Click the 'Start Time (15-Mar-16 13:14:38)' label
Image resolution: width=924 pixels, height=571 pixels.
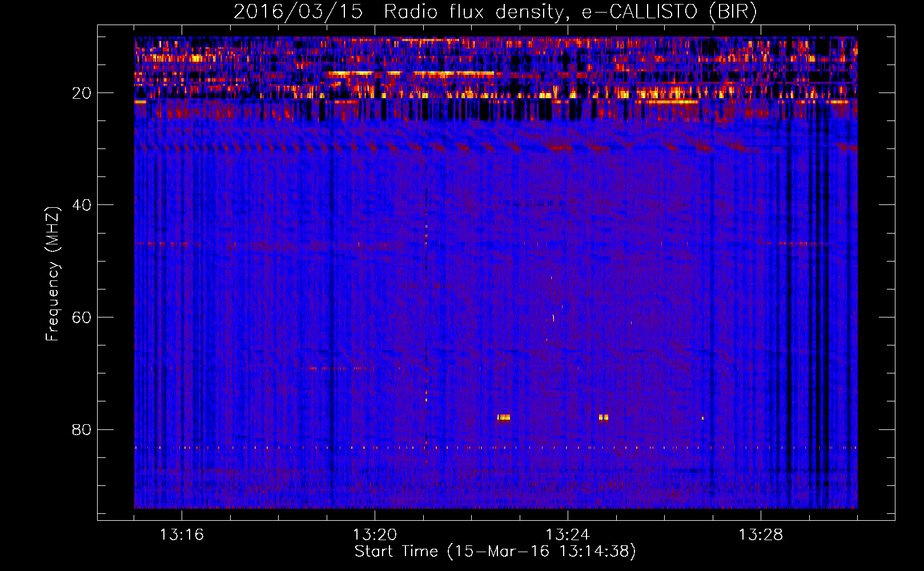pos(495,552)
